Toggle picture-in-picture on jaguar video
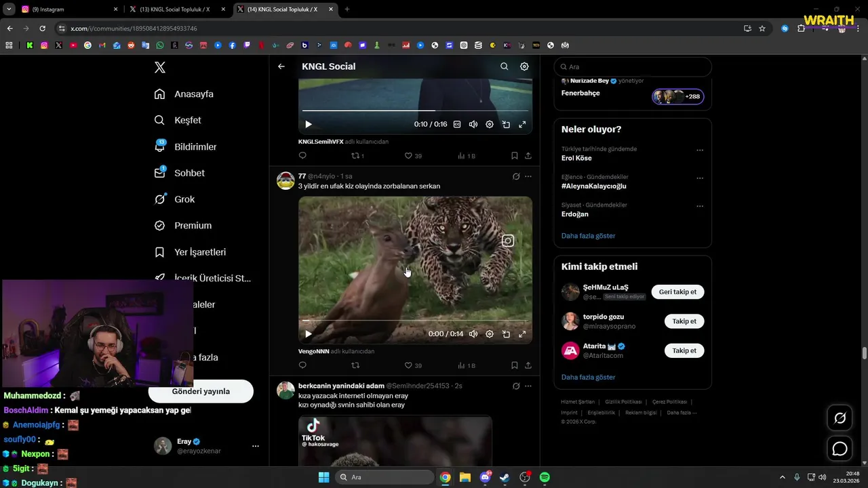 (x=506, y=333)
